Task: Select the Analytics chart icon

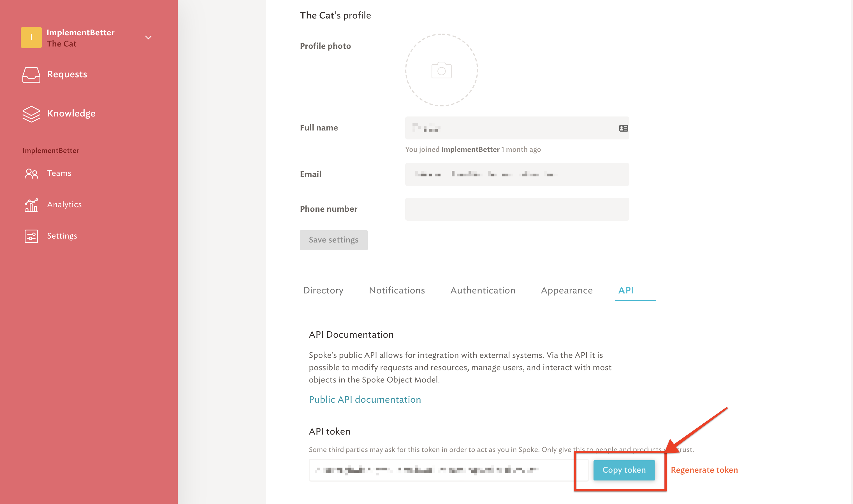Action: [31, 204]
